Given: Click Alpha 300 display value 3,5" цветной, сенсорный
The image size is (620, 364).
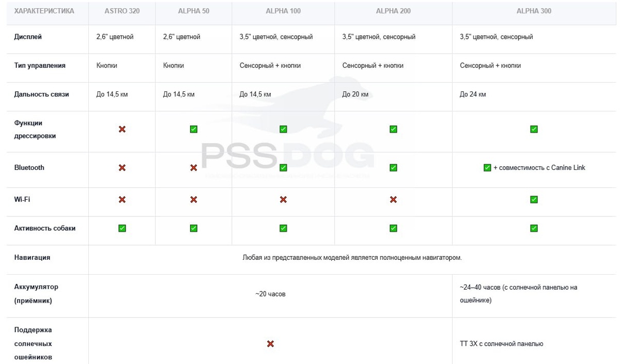Looking at the screenshot, I should 496,37.
